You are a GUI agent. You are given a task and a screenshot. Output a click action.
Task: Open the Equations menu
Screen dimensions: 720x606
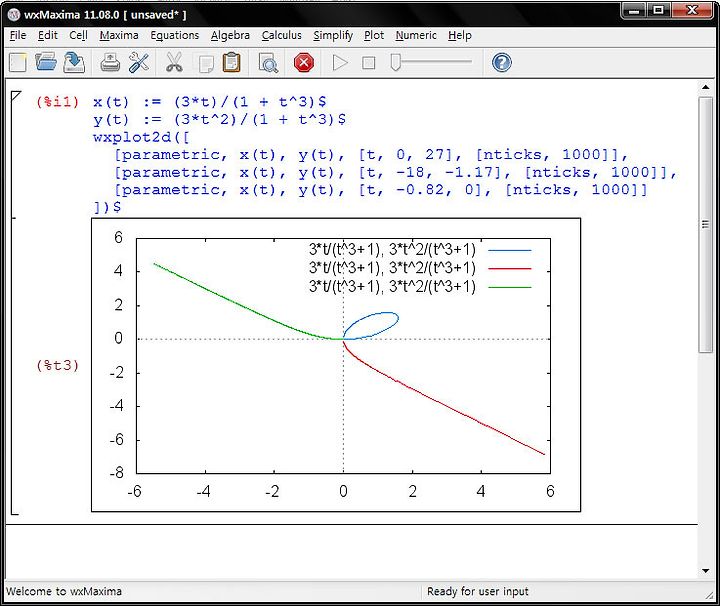[x=174, y=35]
